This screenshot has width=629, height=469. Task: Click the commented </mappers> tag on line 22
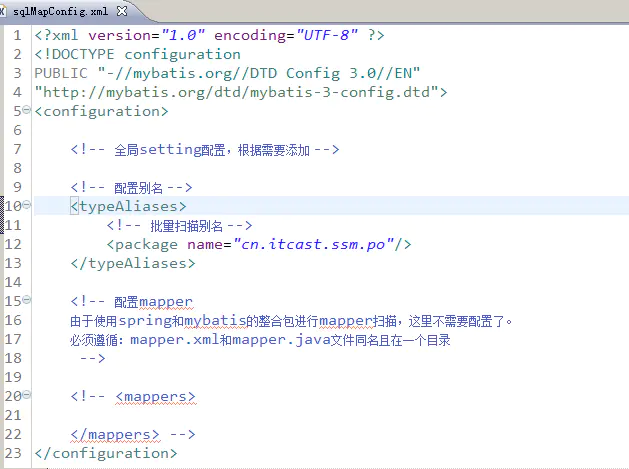coord(115,434)
